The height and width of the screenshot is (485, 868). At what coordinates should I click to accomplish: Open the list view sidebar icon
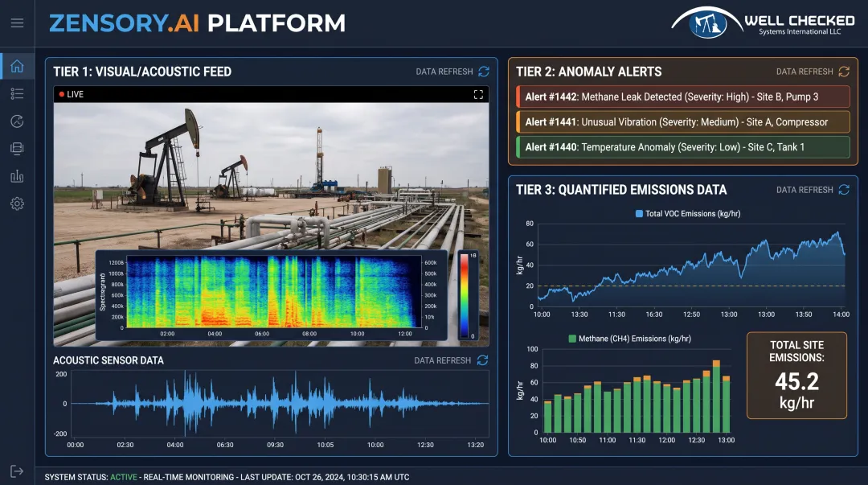pyautogui.click(x=17, y=93)
